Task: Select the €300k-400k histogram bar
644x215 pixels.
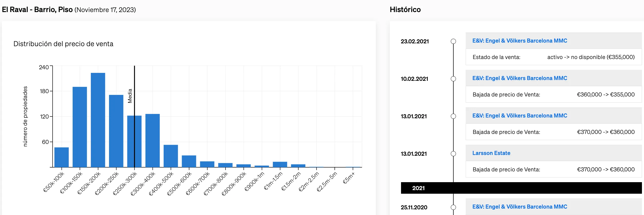Action: tap(153, 141)
